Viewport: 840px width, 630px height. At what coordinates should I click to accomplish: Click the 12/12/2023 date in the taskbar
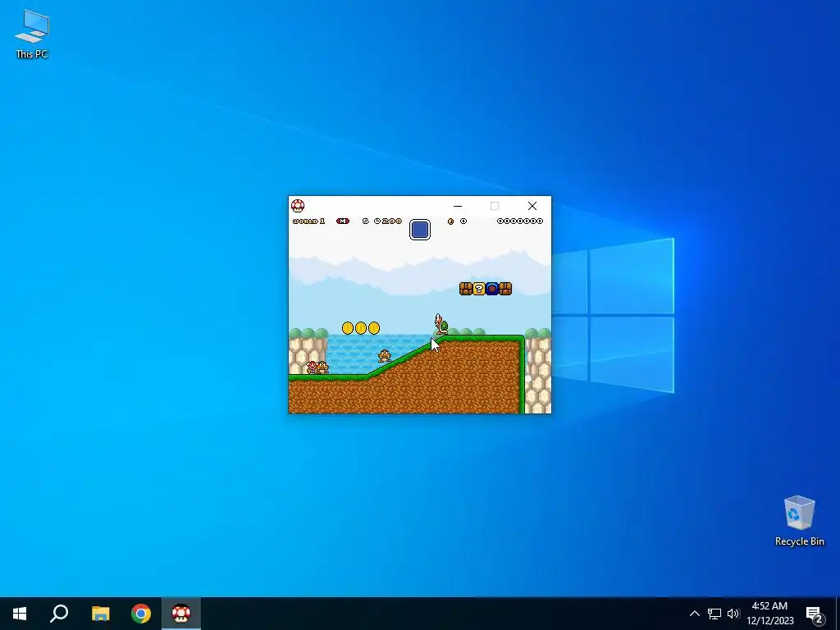pyautogui.click(x=769, y=621)
